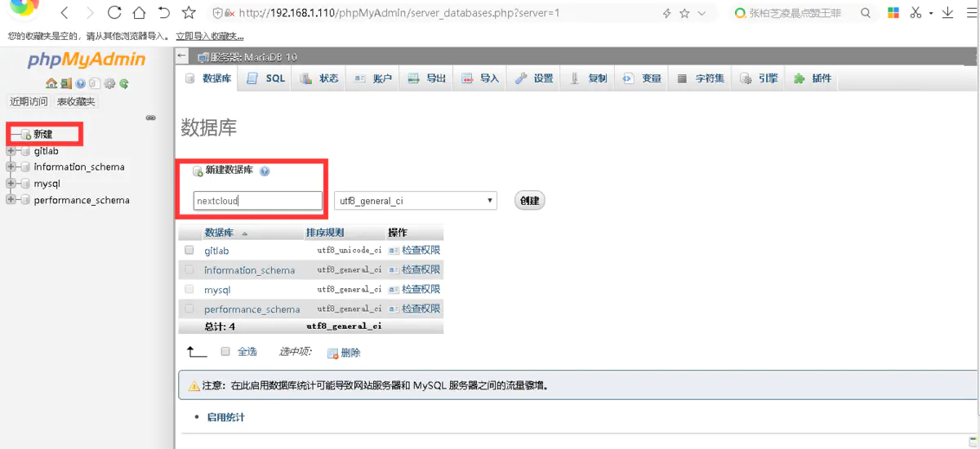The width and height of the screenshot is (980, 449).
Task: Expand the information_schema tree node
Action: [x=11, y=167]
